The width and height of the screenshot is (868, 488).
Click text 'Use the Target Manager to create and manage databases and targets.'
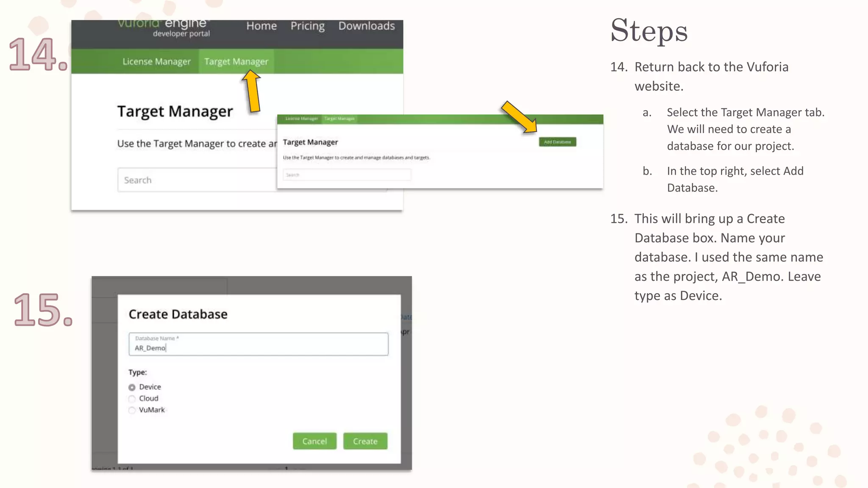pyautogui.click(x=356, y=158)
